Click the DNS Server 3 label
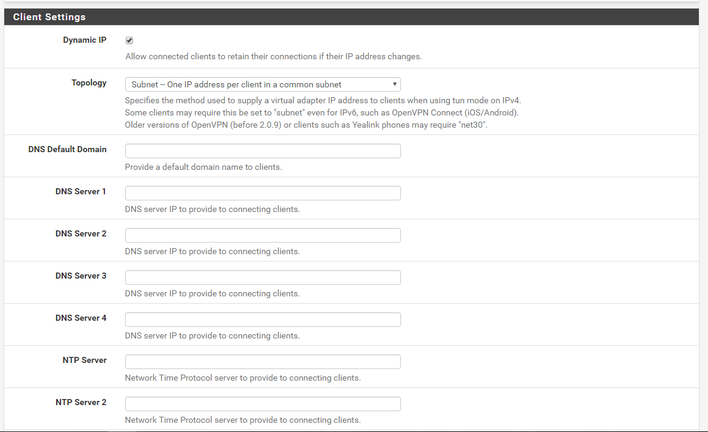The height and width of the screenshot is (432, 708). [81, 276]
